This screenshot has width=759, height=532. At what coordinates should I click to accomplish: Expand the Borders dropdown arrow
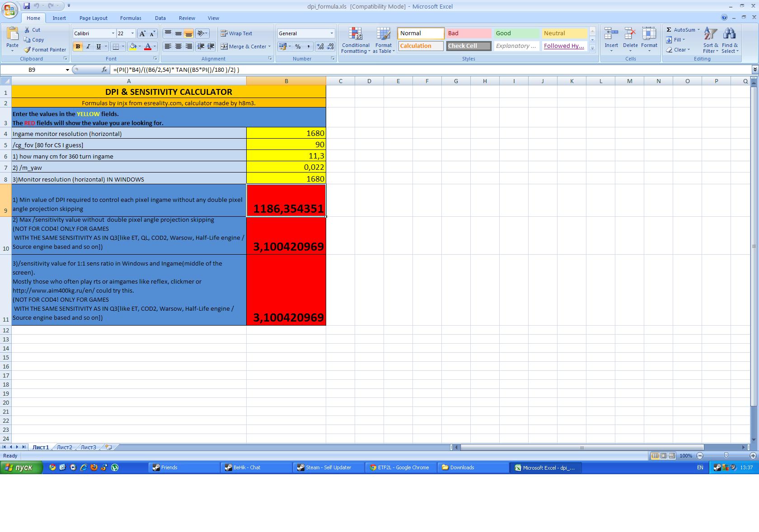(123, 47)
